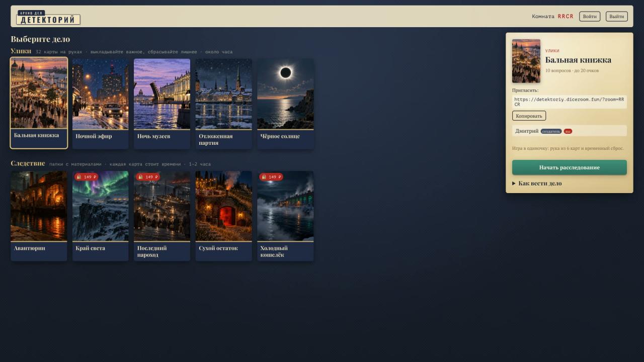This screenshot has height=362, width=644.
Task: Click the Бальная книжка cover in side panel
Action: (526, 61)
